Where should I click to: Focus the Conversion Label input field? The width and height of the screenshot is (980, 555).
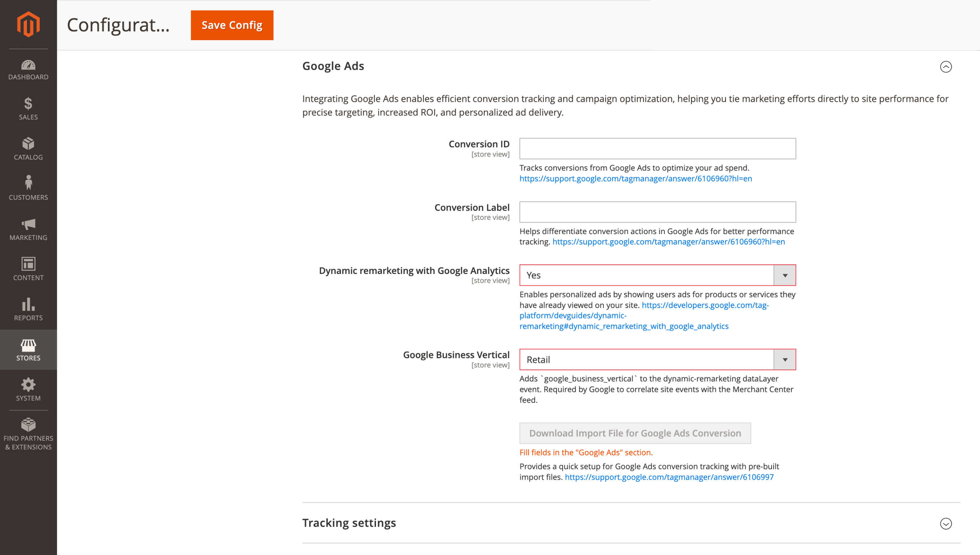click(658, 212)
